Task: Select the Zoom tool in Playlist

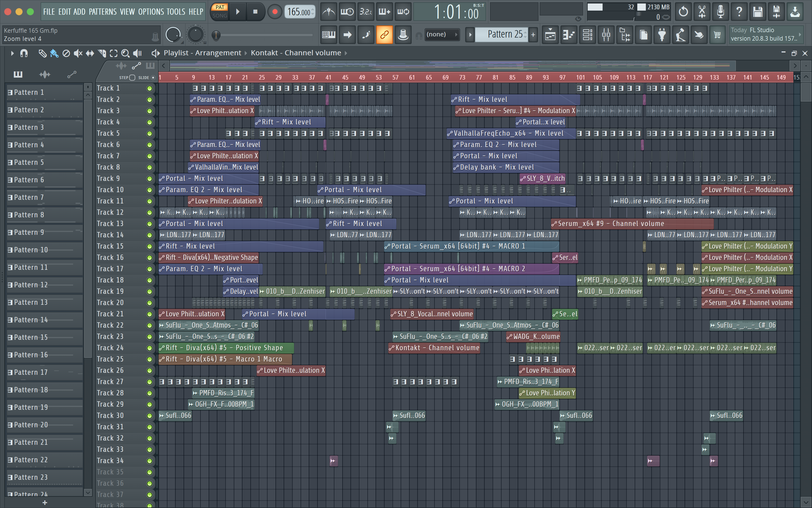Action: 125,53
